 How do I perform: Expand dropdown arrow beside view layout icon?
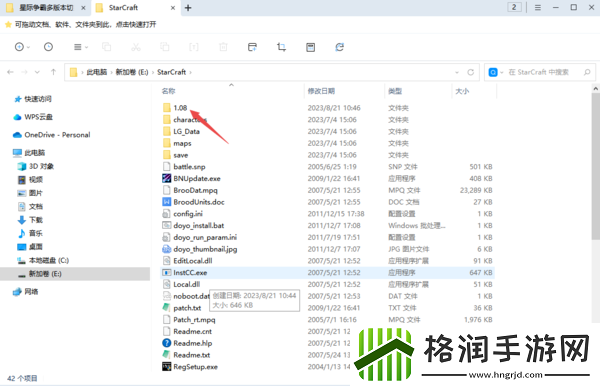pos(86,47)
